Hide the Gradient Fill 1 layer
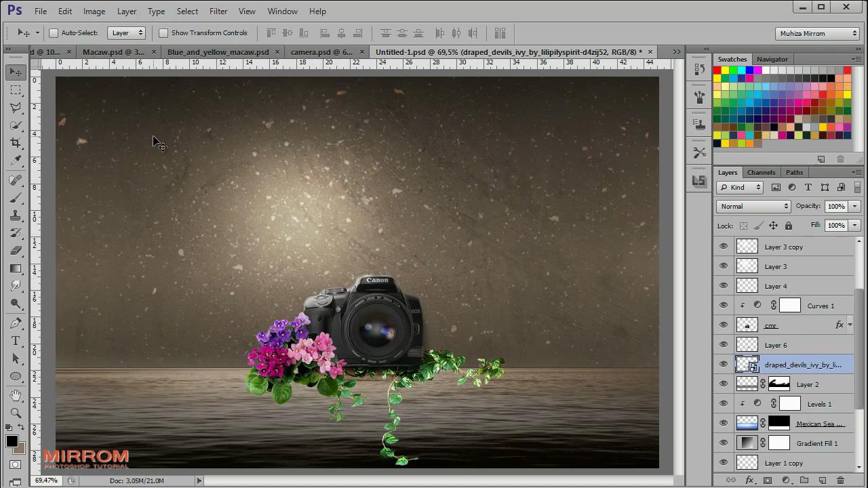868x488 pixels. 724,443
